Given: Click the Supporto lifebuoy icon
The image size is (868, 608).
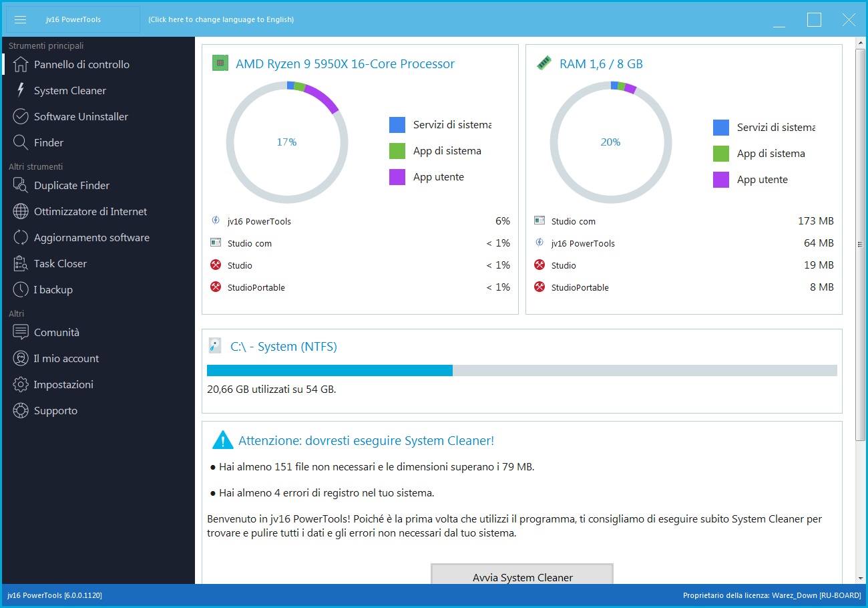Looking at the screenshot, I should [21, 410].
